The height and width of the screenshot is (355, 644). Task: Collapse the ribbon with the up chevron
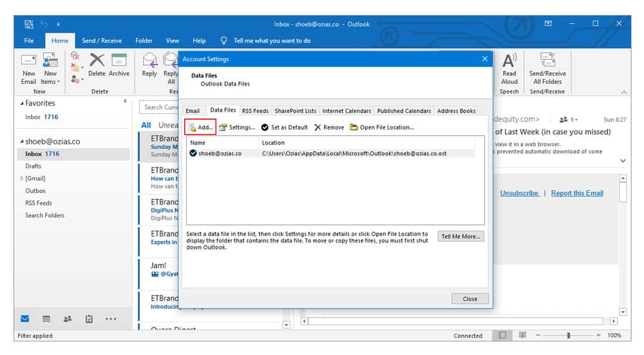624,92
